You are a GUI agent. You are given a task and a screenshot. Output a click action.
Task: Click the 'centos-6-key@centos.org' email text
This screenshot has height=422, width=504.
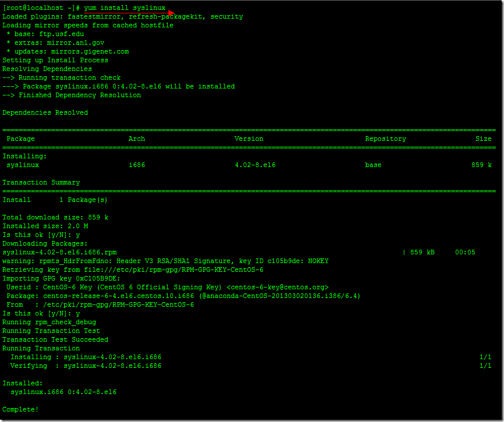[278, 287]
